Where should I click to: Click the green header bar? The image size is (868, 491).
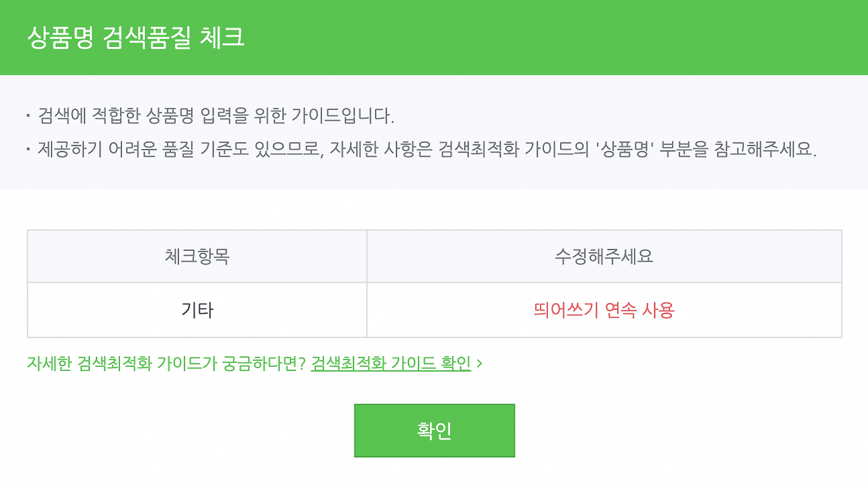434,37
